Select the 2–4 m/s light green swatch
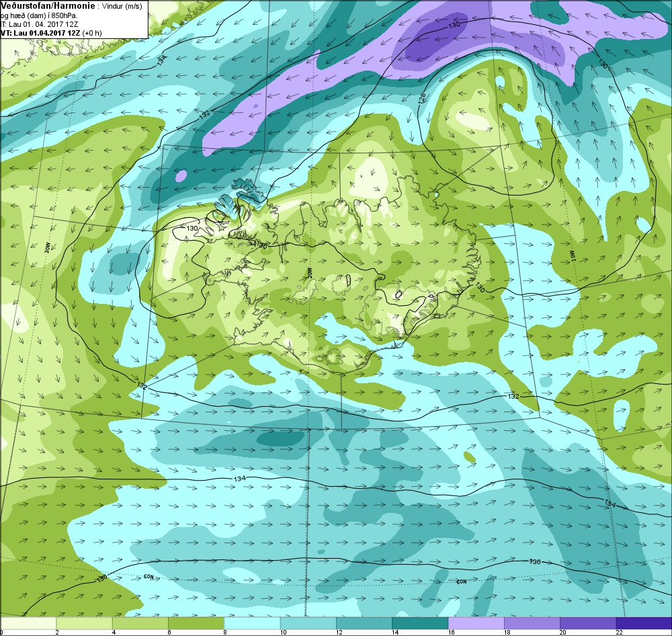 (85, 623)
